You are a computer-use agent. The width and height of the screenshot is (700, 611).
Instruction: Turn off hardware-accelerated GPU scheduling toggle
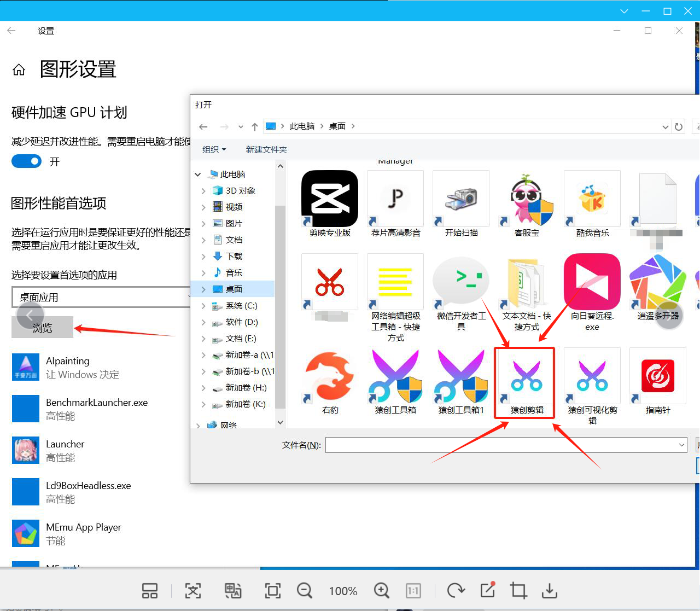(26, 161)
